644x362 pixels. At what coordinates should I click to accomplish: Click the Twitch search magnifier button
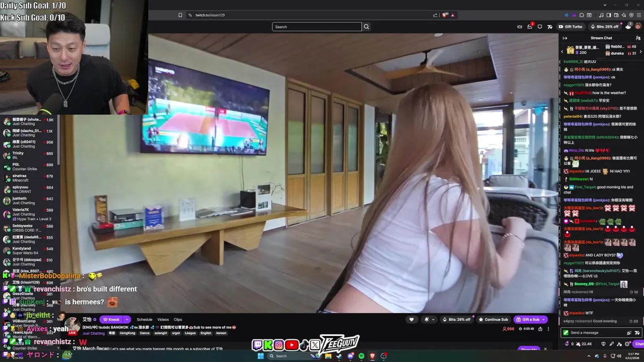(x=366, y=27)
